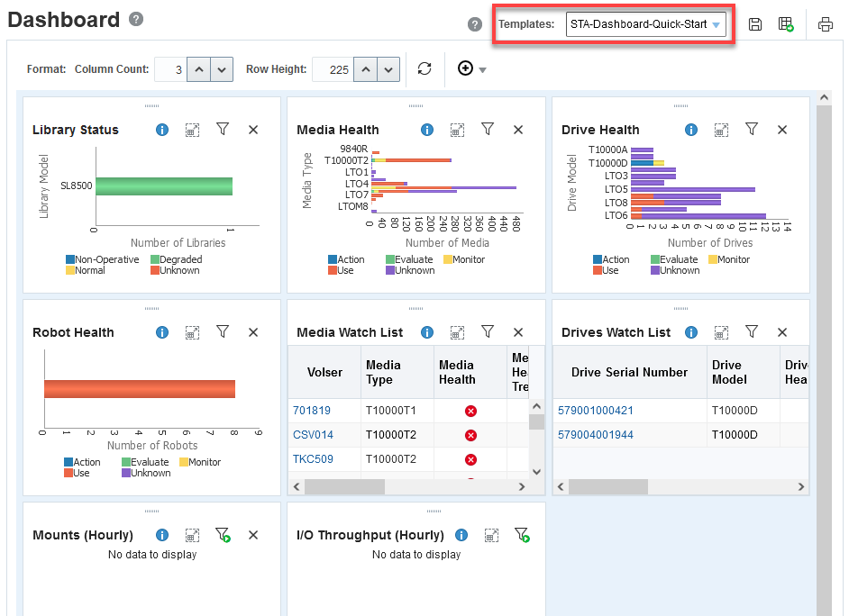849x616 pixels.
Task: Click the help icon left of Templates
Action: 475,24
